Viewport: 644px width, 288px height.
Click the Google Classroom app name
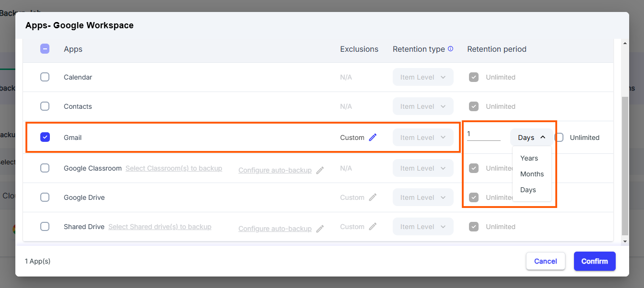pyautogui.click(x=93, y=168)
